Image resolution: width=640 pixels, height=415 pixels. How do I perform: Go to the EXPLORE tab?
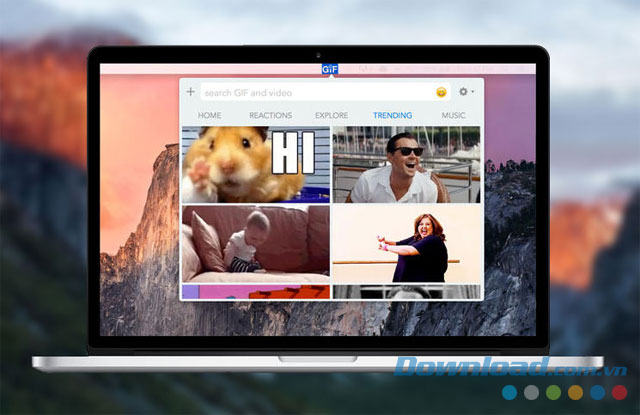click(331, 116)
